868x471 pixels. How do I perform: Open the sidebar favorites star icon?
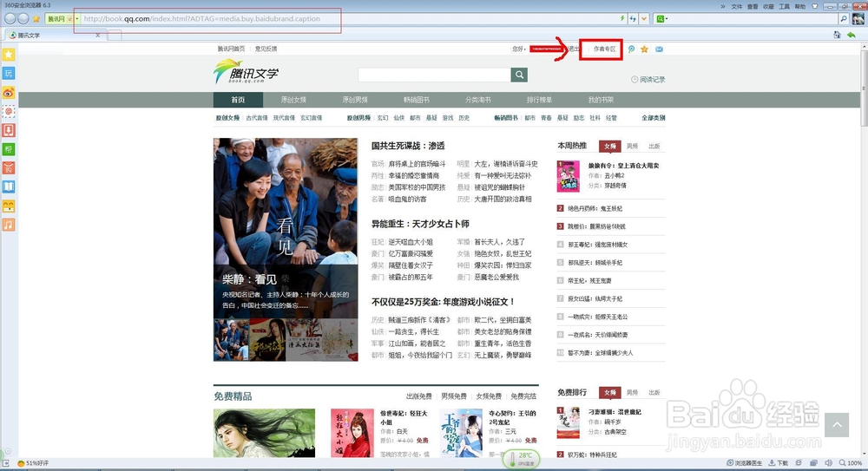[x=9, y=55]
